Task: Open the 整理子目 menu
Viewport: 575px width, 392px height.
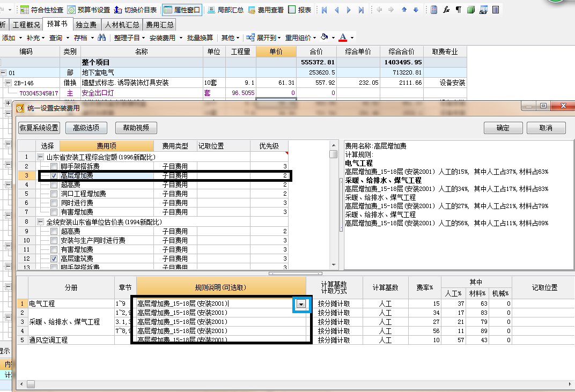Action: click(x=129, y=38)
